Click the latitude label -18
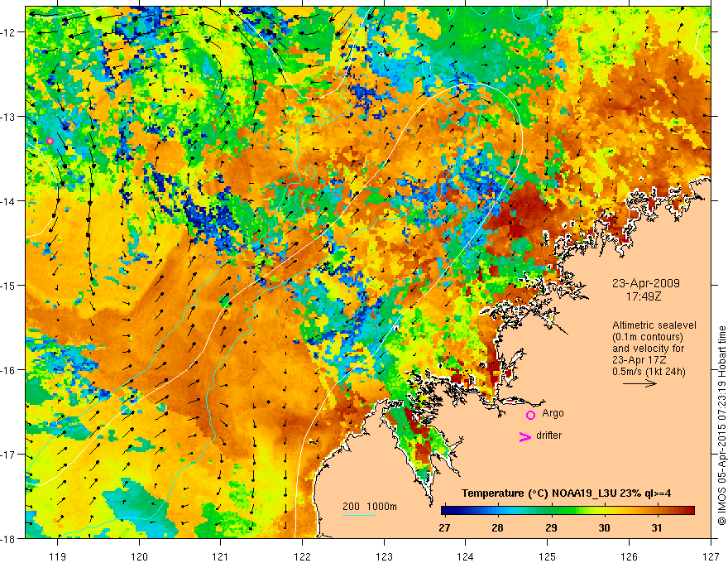Viewport: 728px width, 563px height. pos(9,538)
